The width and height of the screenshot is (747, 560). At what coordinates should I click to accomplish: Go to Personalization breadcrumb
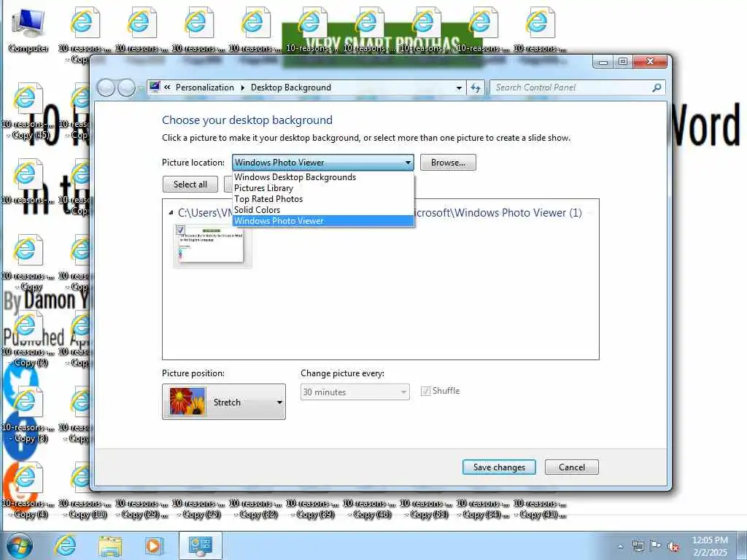[205, 87]
